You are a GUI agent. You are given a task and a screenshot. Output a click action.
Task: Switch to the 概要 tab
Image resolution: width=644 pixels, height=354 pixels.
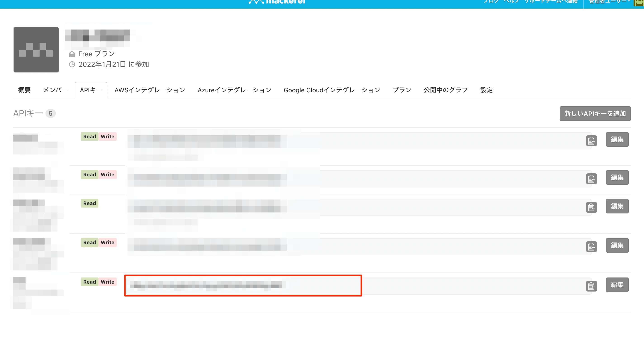[24, 90]
